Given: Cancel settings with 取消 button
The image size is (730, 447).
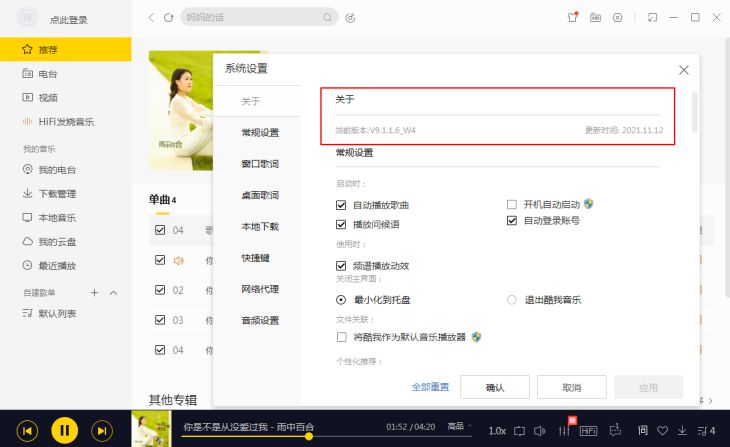Looking at the screenshot, I should [x=572, y=387].
